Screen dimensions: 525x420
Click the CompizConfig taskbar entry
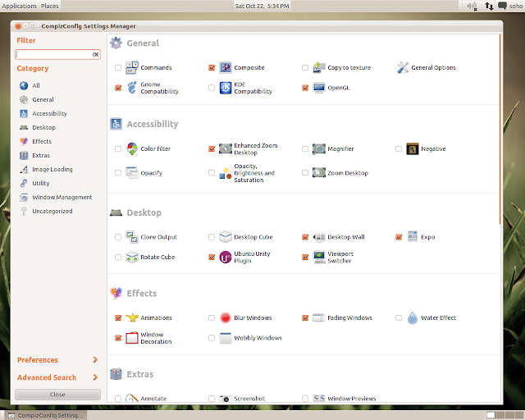pos(46,415)
